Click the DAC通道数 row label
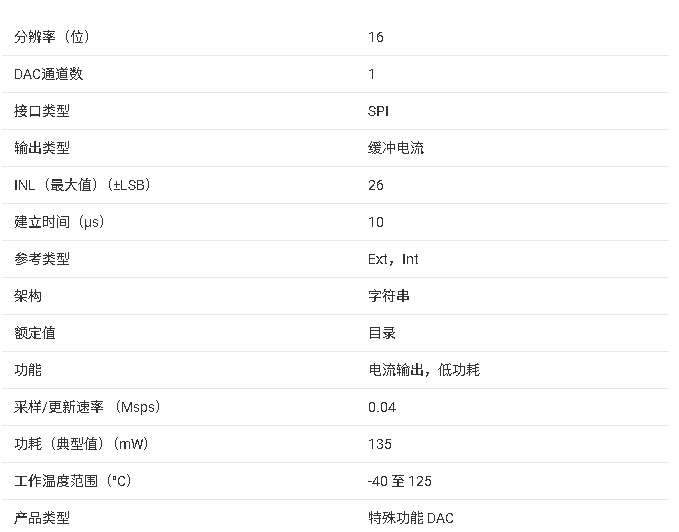679x532 pixels. (49, 74)
